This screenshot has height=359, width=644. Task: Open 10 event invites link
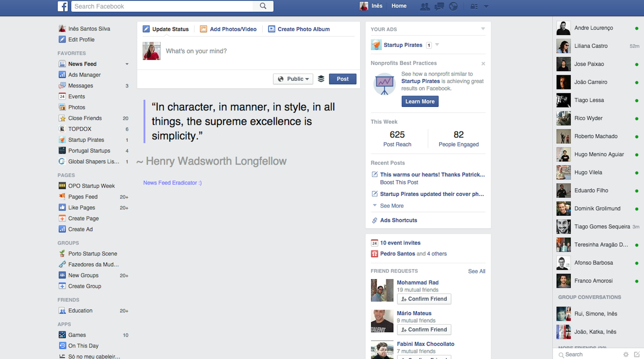pyautogui.click(x=400, y=243)
